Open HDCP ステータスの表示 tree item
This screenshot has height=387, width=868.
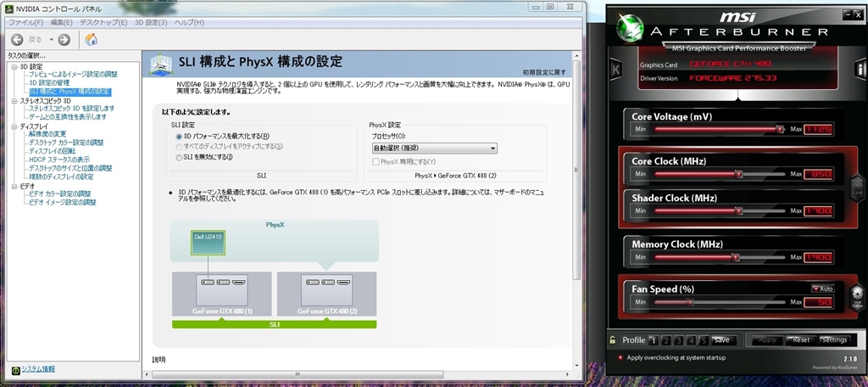point(59,160)
